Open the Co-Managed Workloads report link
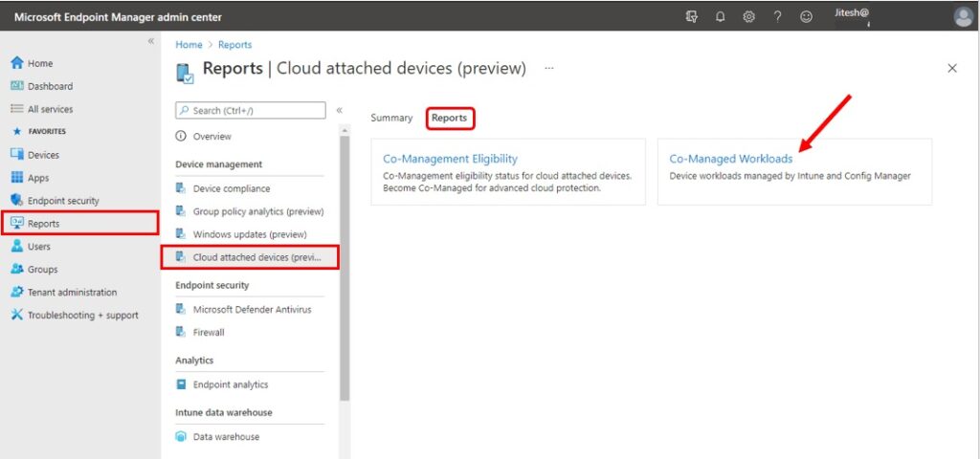The image size is (980, 459). coord(730,159)
